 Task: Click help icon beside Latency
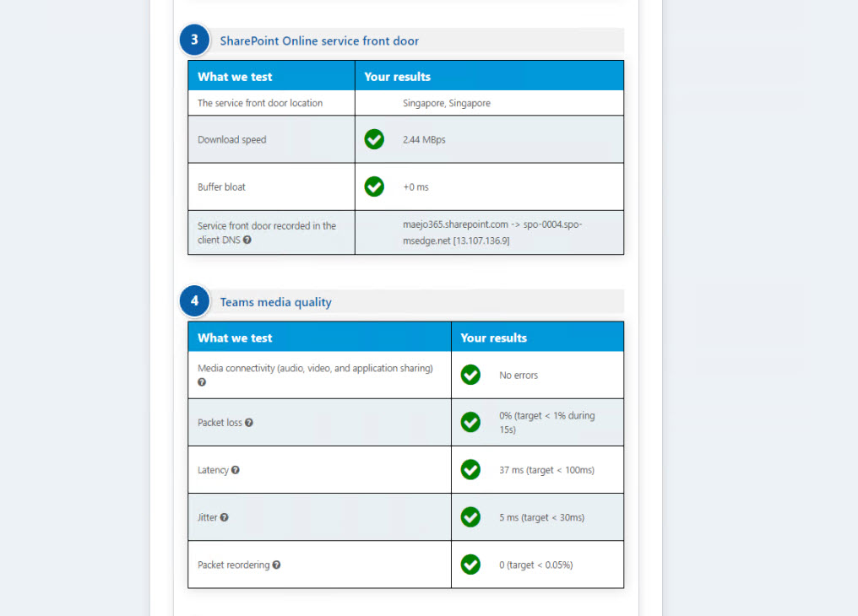tap(236, 470)
